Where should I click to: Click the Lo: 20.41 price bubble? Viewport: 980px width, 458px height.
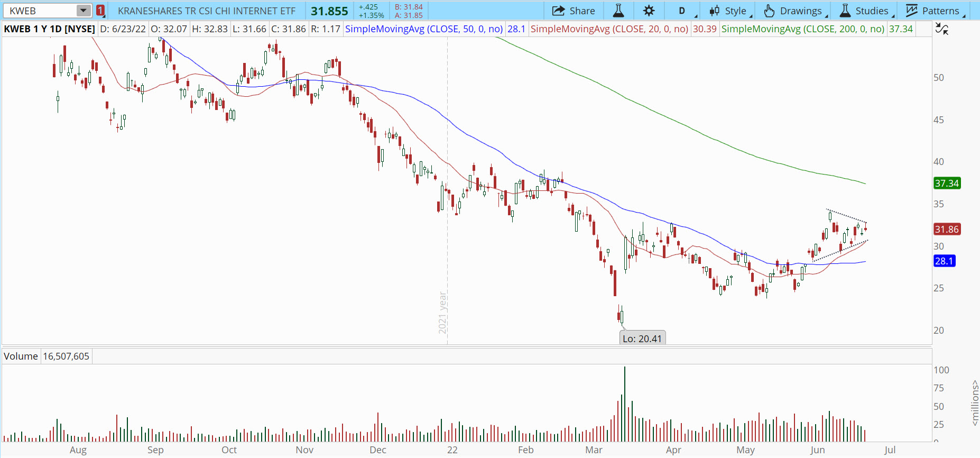pyautogui.click(x=642, y=338)
